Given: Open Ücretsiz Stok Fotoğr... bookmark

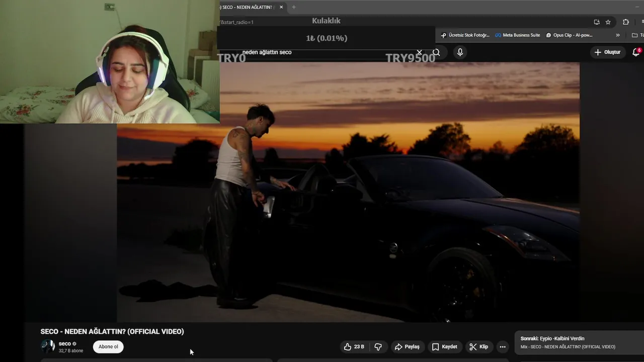Looking at the screenshot, I should [465, 35].
